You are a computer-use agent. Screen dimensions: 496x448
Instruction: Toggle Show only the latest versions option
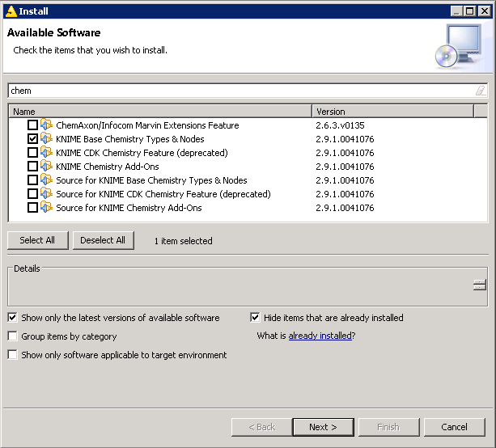13,318
